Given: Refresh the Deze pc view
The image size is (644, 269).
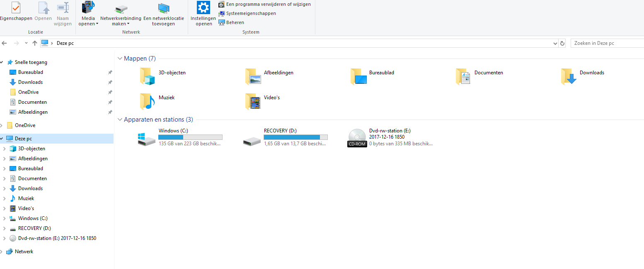Looking at the screenshot, I should tap(562, 43).
